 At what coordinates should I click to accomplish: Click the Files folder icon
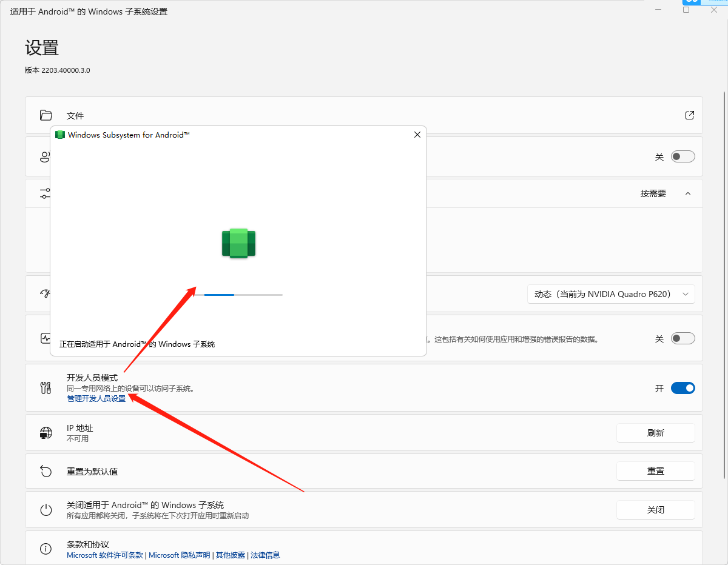[x=45, y=115]
